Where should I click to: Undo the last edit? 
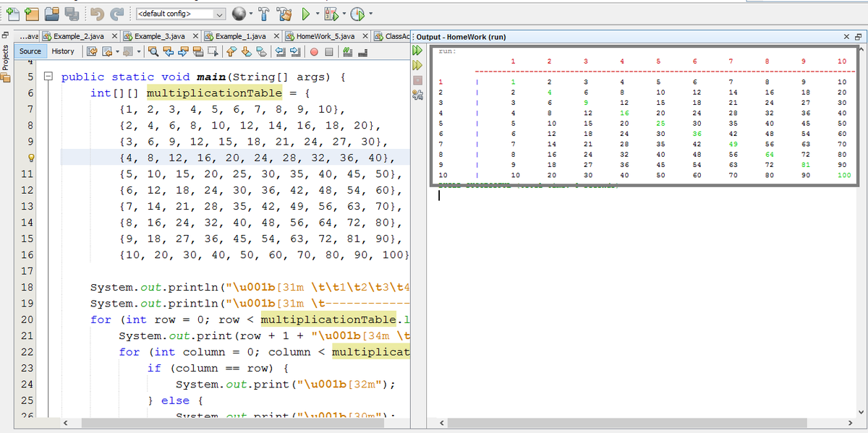coord(98,13)
